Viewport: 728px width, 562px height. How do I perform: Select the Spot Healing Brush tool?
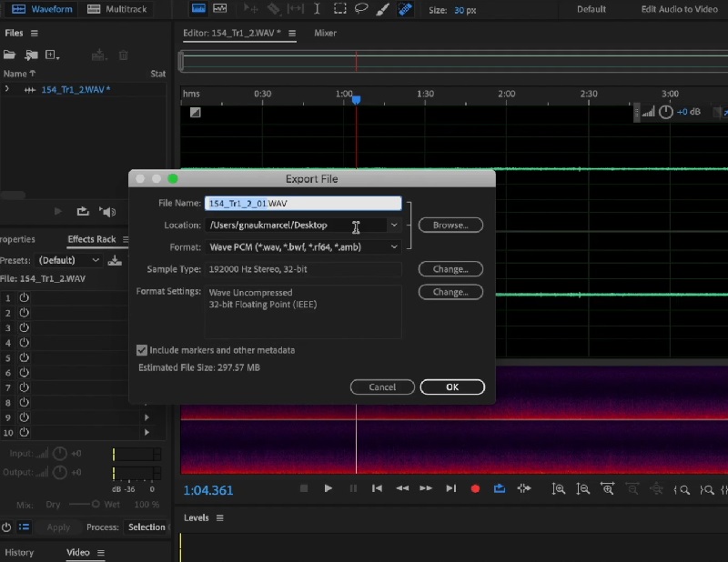coord(405,9)
